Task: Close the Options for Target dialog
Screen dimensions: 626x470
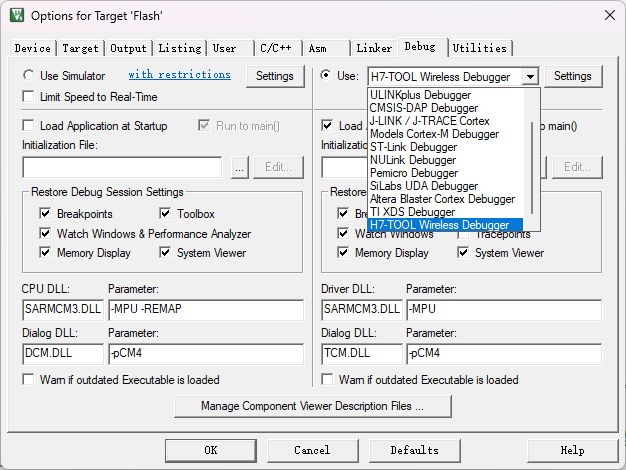Action: click(610, 16)
